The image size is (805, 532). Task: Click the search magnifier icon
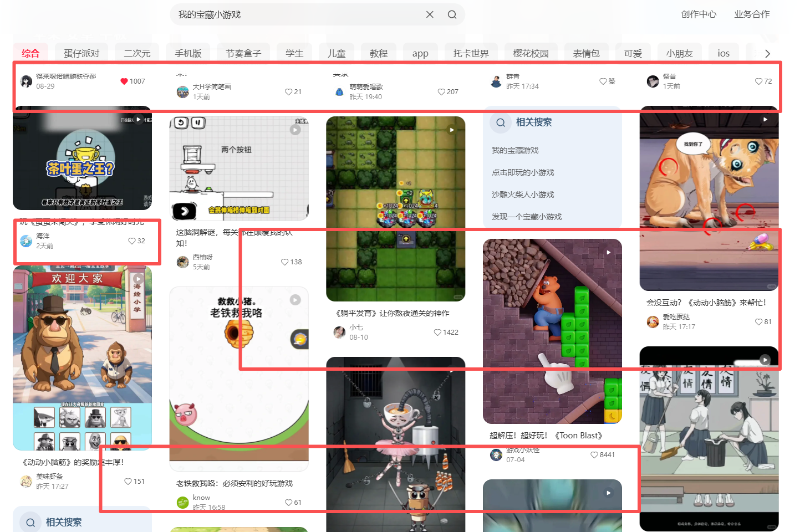point(452,15)
